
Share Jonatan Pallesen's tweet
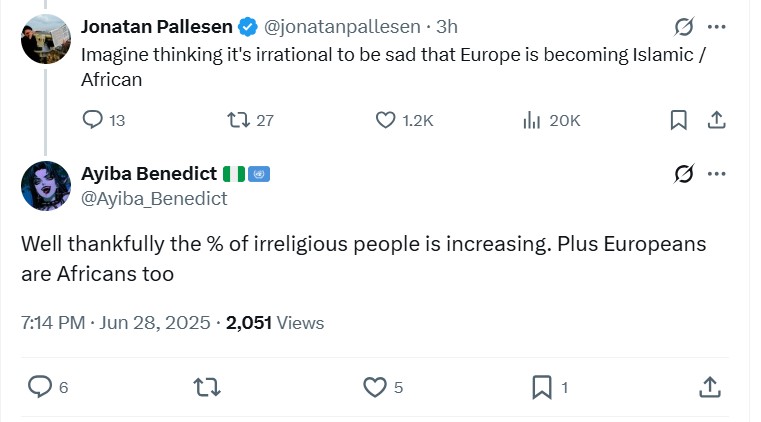tap(716, 120)
